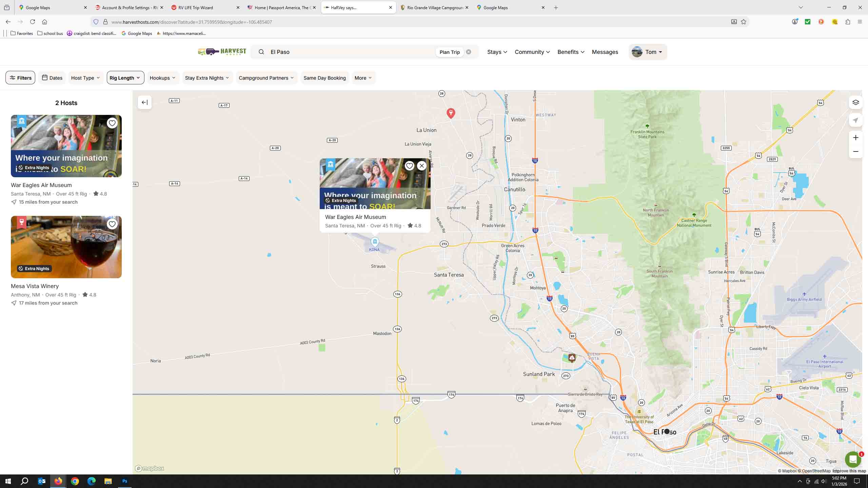
Task: Open the Messages link
Action: 605,52
